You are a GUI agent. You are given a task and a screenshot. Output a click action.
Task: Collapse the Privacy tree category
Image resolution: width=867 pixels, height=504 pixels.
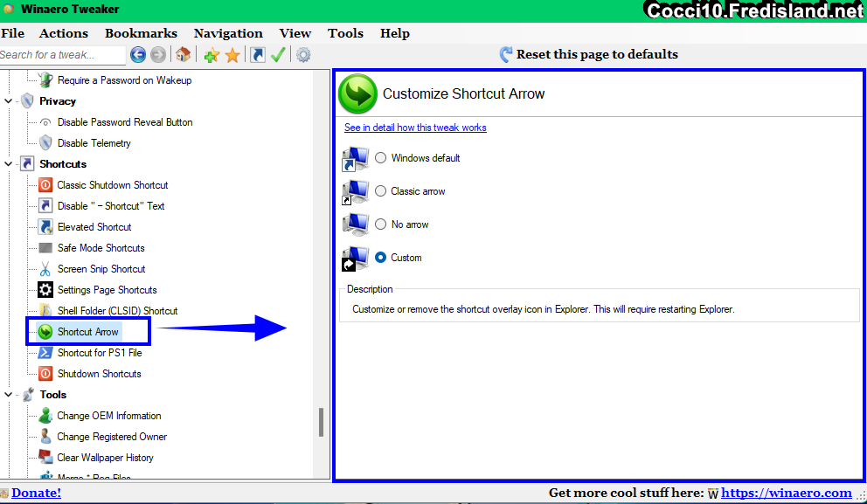point(8,101)
